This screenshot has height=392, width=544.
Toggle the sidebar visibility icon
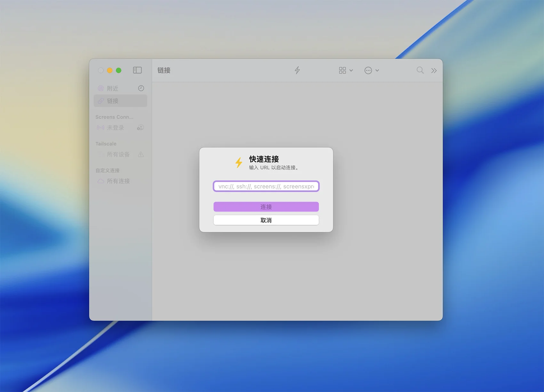[x=137, y=70]
